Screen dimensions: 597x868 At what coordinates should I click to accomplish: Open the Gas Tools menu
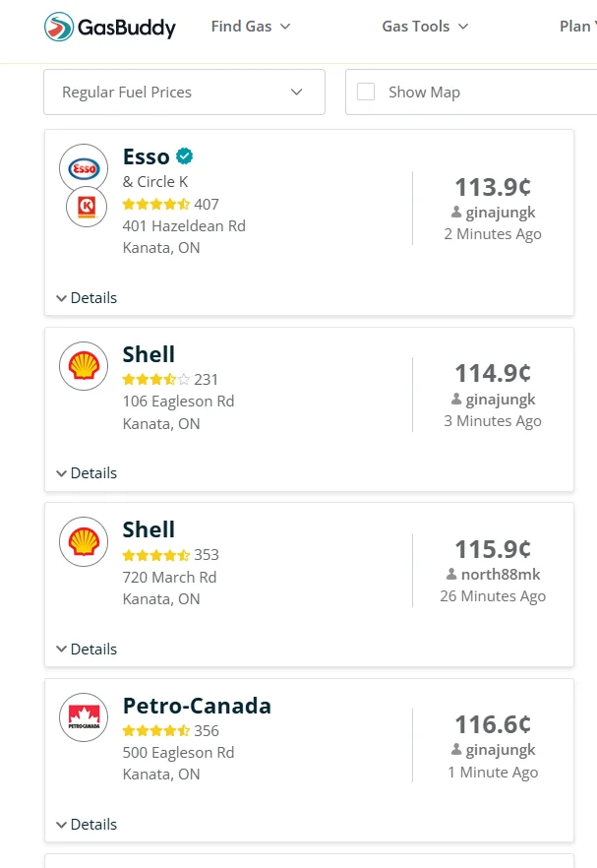[x=425, y=27]
